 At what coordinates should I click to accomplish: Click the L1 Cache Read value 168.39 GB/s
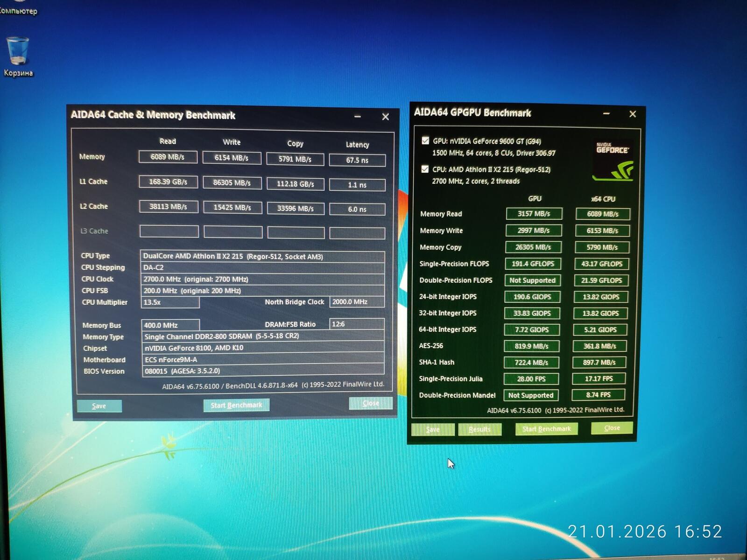click(x=168, y=182)
